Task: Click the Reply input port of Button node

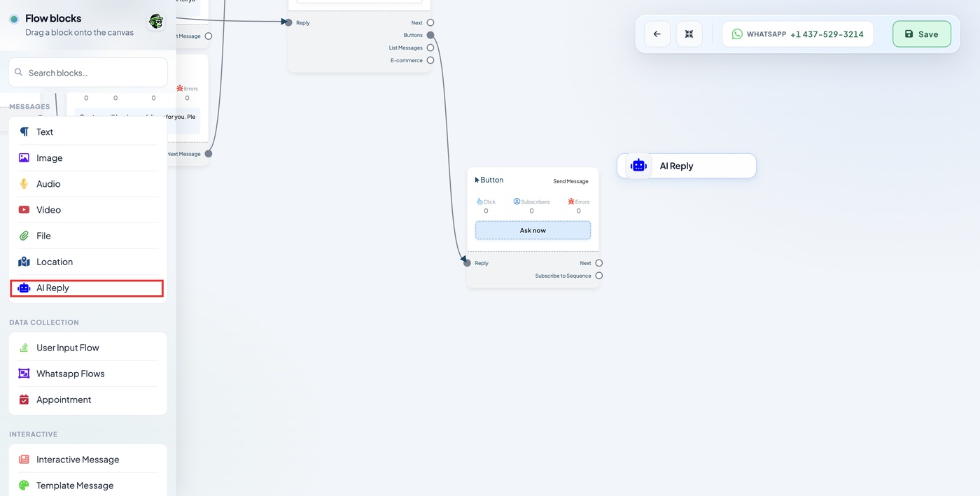Action: click(x=467, y=263)
